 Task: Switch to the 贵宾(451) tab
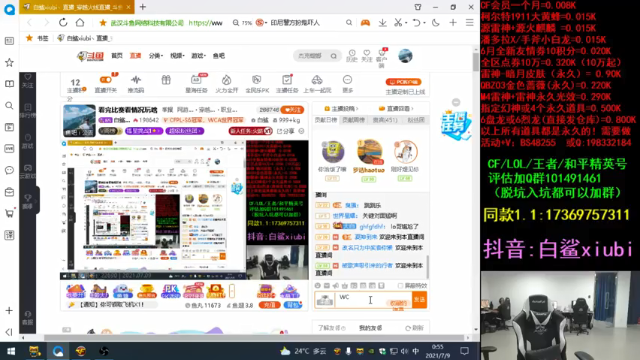coord(385,120)
